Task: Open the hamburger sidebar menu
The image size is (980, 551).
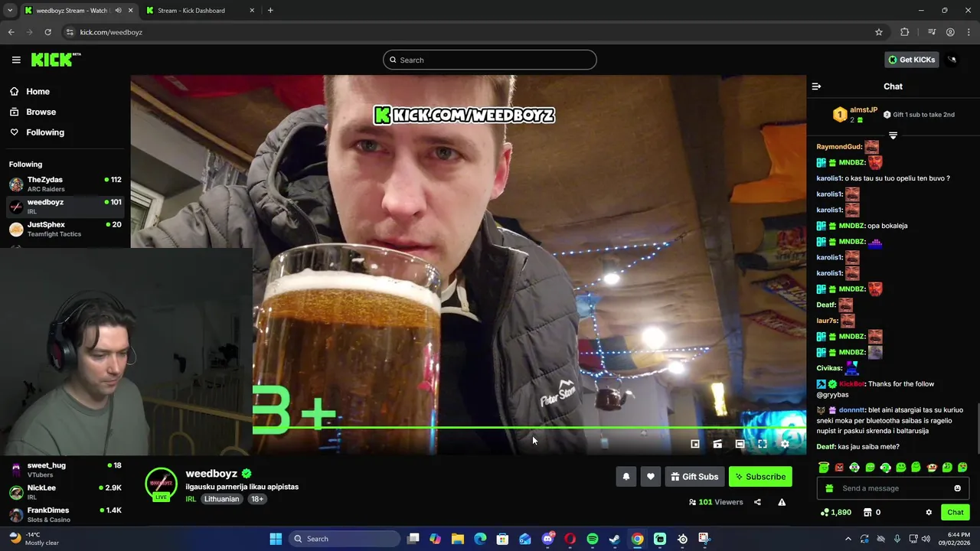Action: (16, 60)
